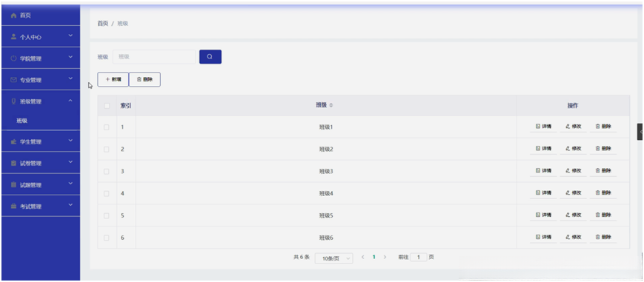
Task: Click 修改 for row 班级1
Action: pyautogui.click(x=574, y=127)
